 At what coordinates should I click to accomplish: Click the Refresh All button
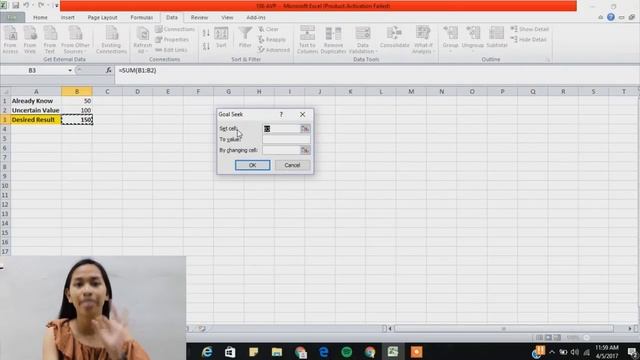coord(142,40)
